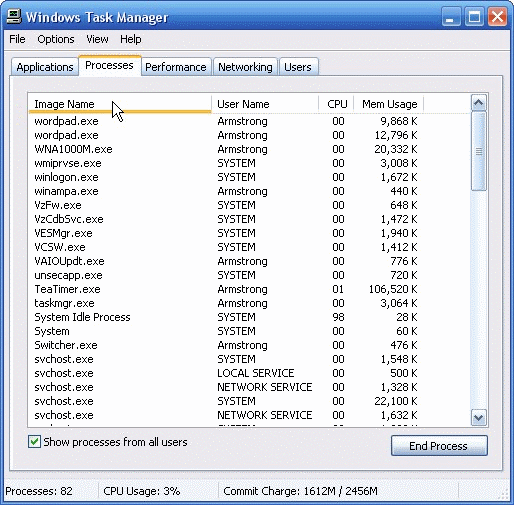Select the VzCdbSvc.exe process
The height and width of the screenshot is (505, 514).
click(x=250, y=219)
